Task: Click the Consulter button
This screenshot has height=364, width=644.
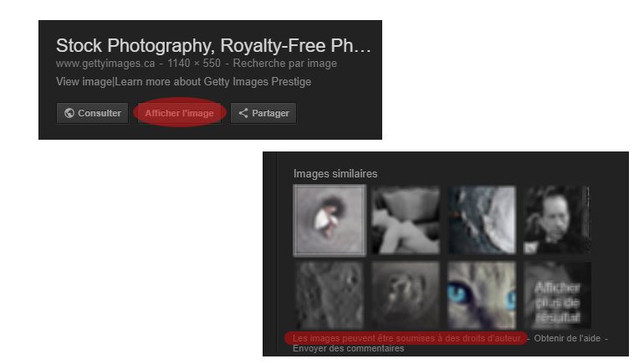Action: tap(92, 113)
